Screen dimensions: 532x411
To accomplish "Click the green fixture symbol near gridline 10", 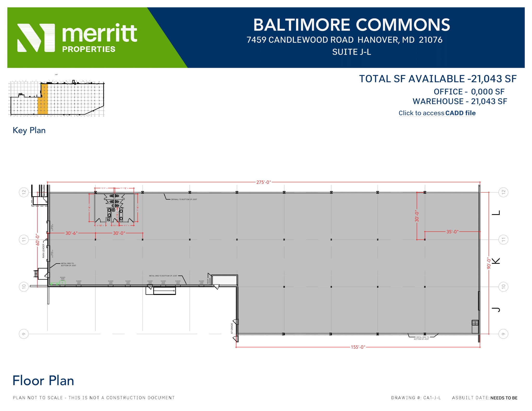I will click(62, 282).
